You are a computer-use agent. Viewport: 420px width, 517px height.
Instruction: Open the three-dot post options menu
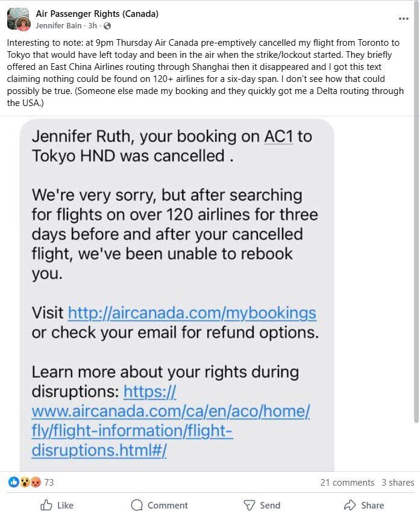pos(404,19)
